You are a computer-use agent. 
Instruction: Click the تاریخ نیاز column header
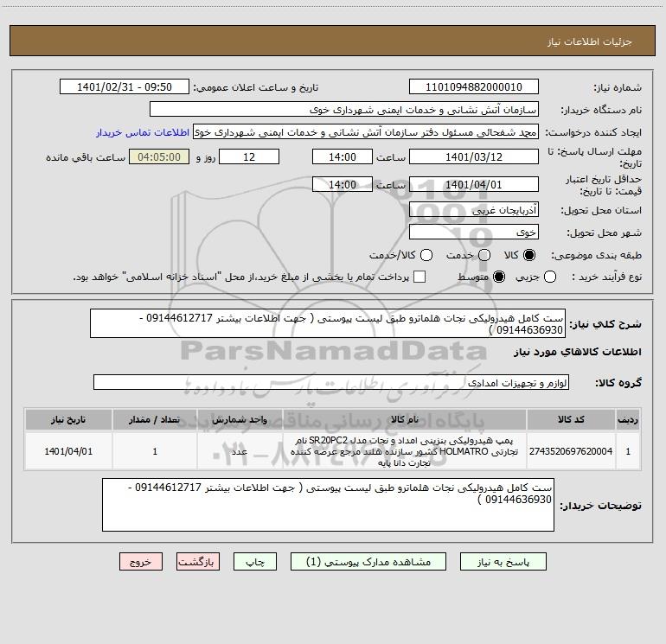tap(68, 419)
